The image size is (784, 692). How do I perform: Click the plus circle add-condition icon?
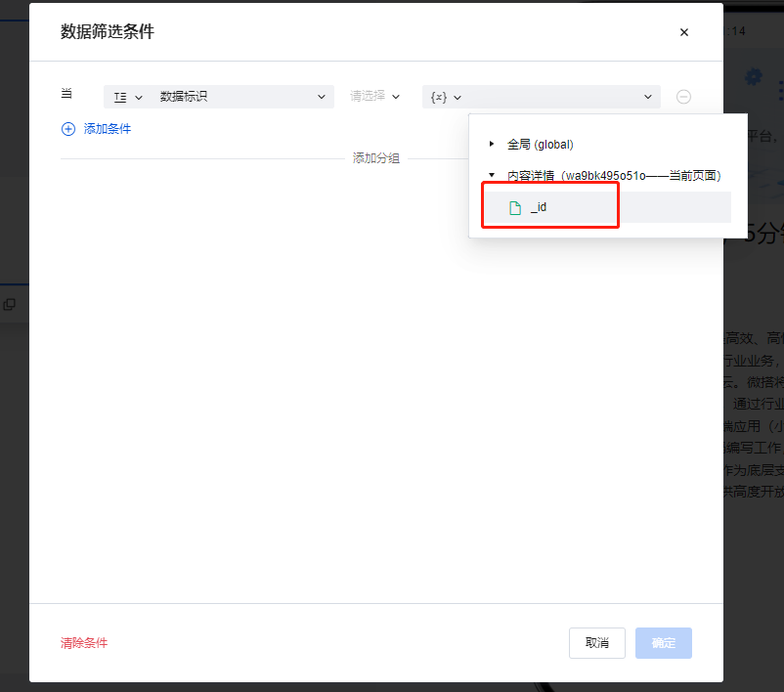[x=68, y=129]
